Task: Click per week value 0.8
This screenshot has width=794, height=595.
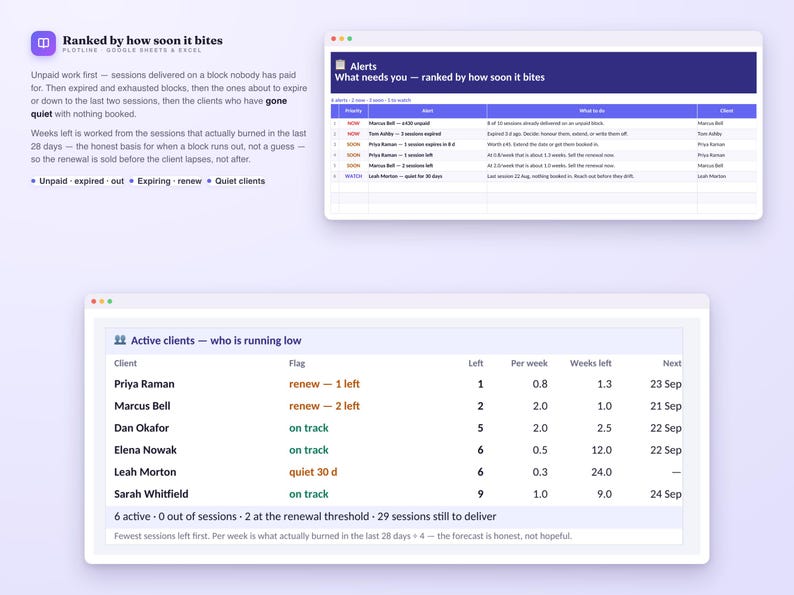Action: 540,384
